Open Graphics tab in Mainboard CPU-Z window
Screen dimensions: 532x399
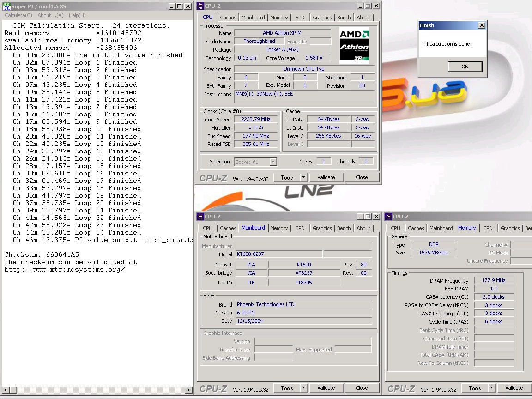(322, 228)
